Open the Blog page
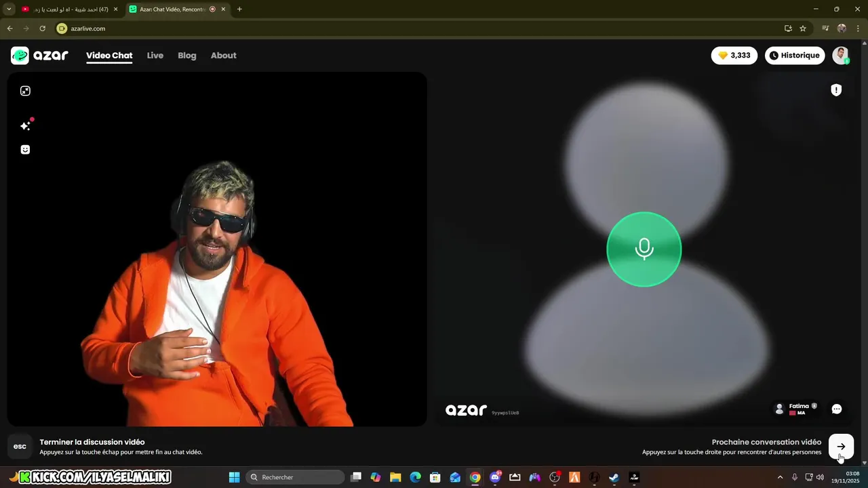Image resolution: width=868 pixels, height=488 pixels. click(187, 56)
